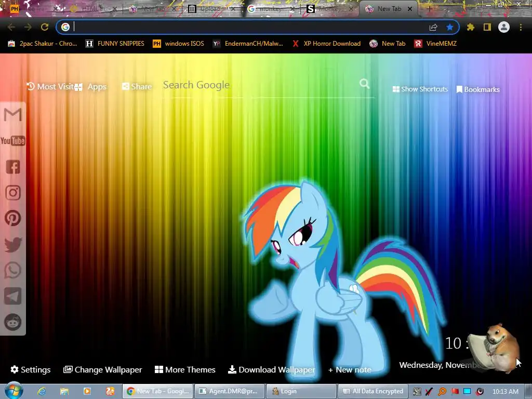Open More Themes

[185, 369]
